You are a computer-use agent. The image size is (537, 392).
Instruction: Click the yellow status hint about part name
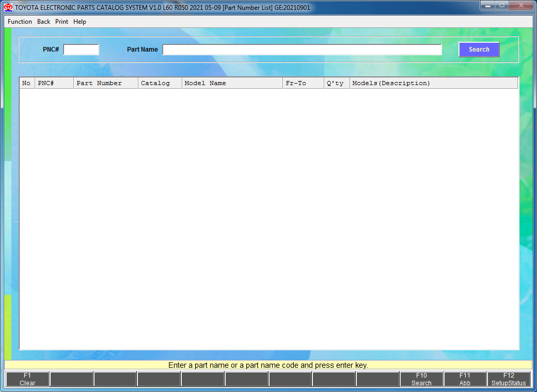[x=268, y=365]
